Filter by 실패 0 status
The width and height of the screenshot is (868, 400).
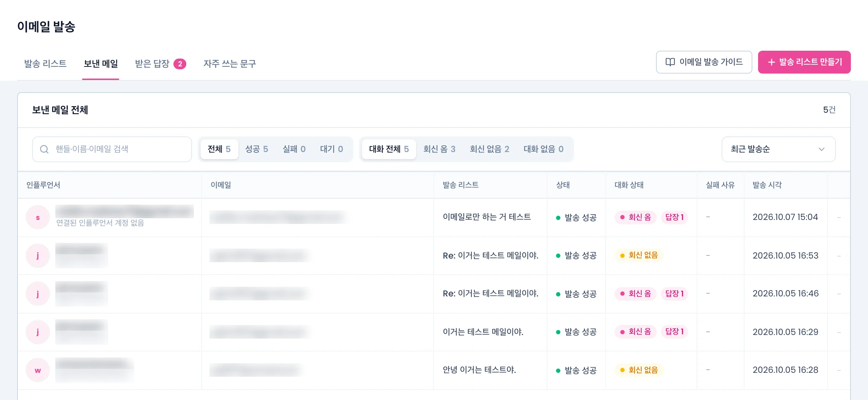pos(294,149)
